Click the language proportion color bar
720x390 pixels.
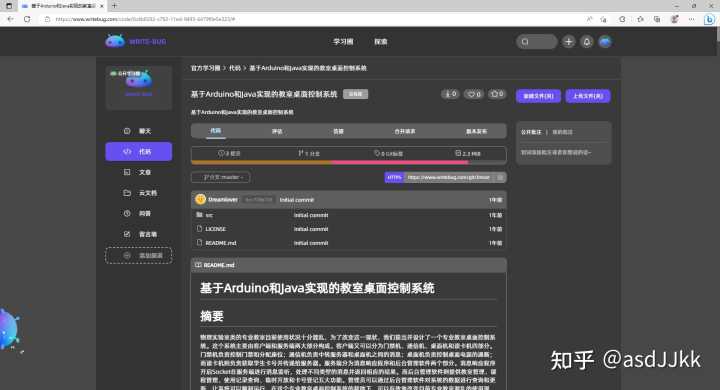click(349, 162)
